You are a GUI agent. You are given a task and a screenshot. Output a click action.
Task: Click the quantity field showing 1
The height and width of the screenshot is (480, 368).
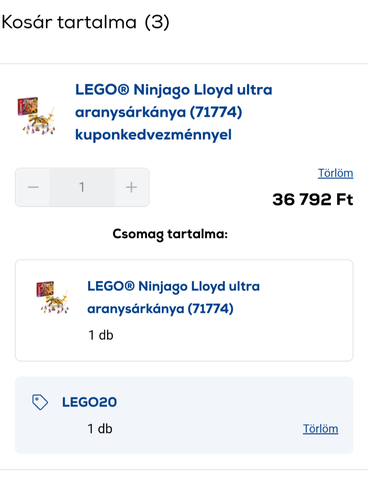[82, 187]
